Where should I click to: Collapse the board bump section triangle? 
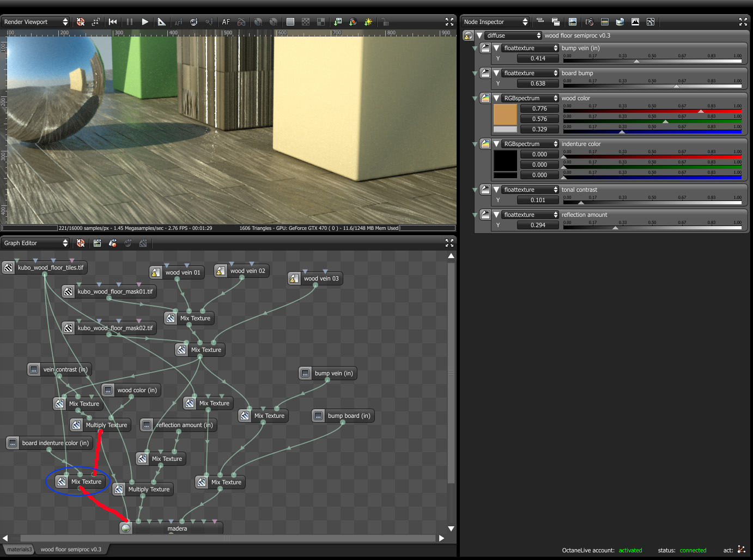point(496,73)
